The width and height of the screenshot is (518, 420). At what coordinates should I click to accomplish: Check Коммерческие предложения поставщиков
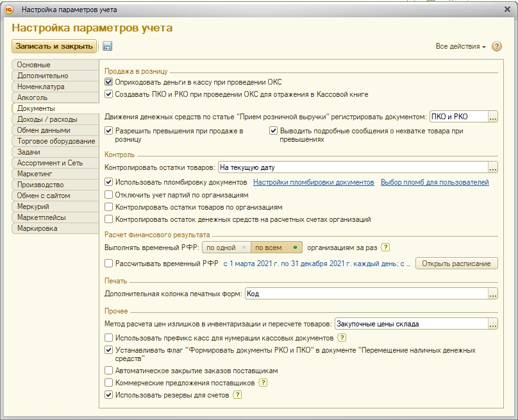pos(108,383)
